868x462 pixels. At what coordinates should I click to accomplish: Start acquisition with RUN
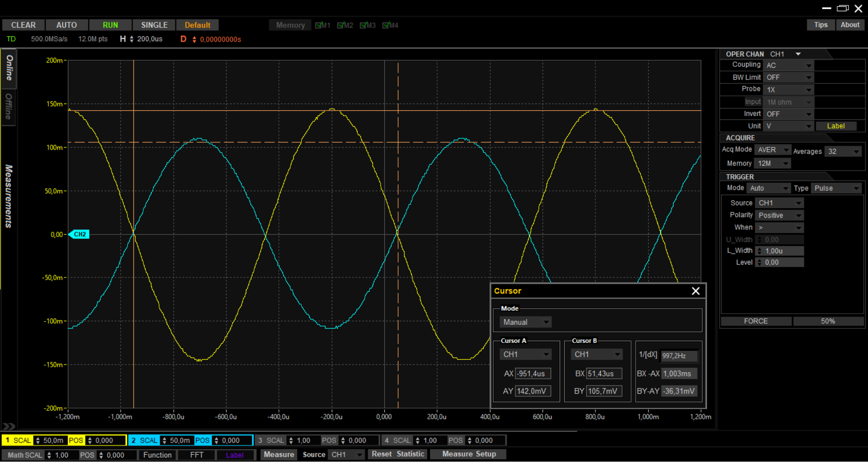click(x=110, y=25)
